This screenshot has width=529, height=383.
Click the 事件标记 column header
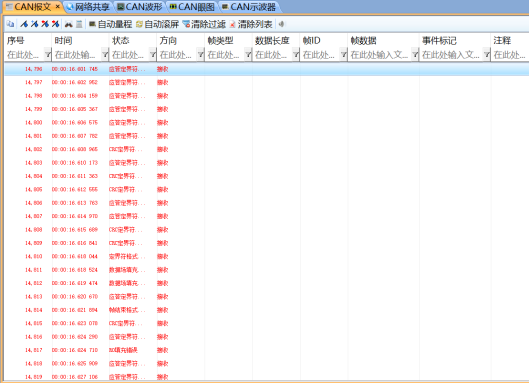coord(454,41)
